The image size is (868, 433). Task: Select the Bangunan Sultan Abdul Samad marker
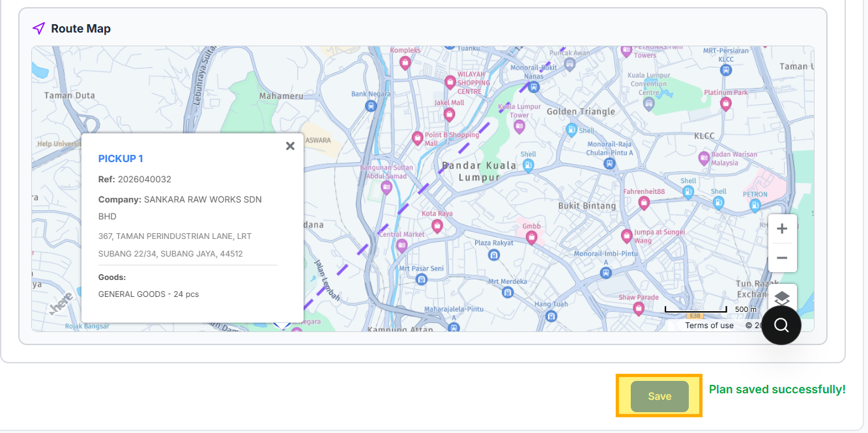(386, 188)
